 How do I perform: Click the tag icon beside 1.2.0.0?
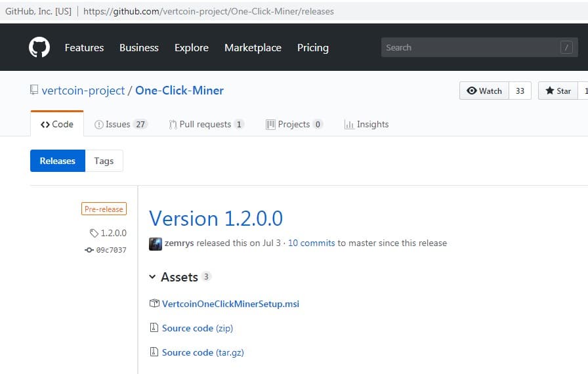(94, 233)
